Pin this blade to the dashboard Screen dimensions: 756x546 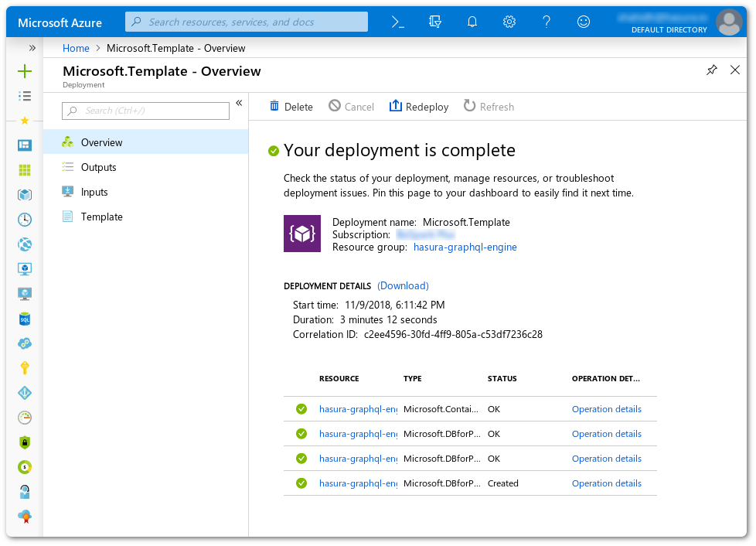tap(712, 70)
